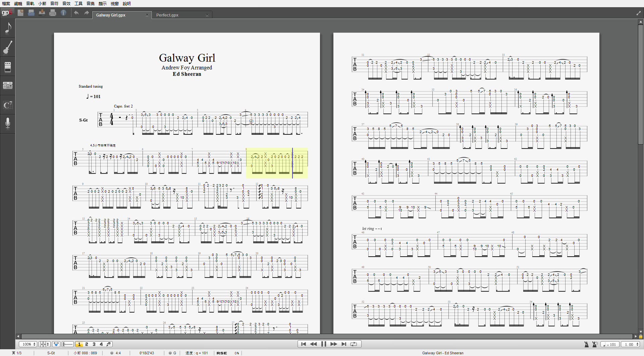The height and width of the screenshot is (356, 644).
Task: Open a file using the folder icon
Action: 31,13
